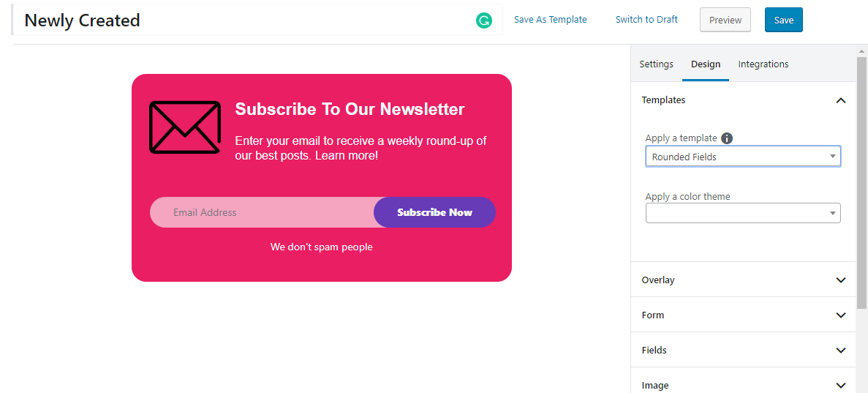Click Switch to Draft link
The height and width of the screenshot is (393, 868).
point(646,20)
